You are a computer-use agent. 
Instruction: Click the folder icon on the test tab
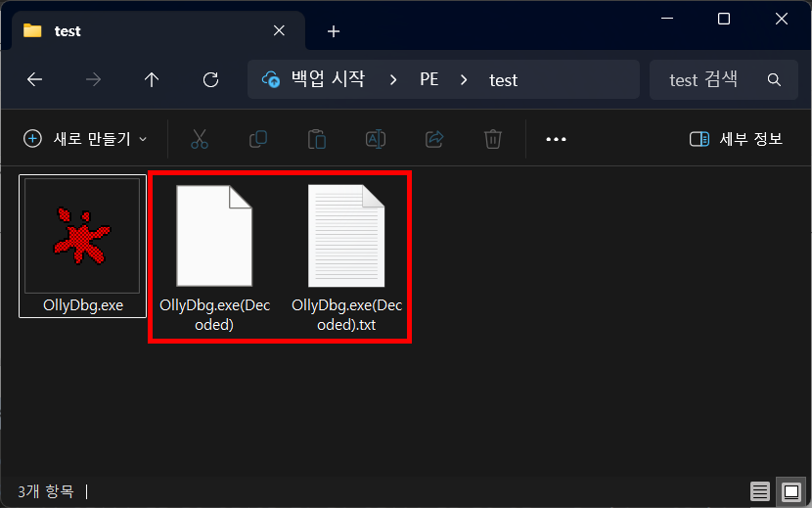pyautogui.click(x=32, y=31)
